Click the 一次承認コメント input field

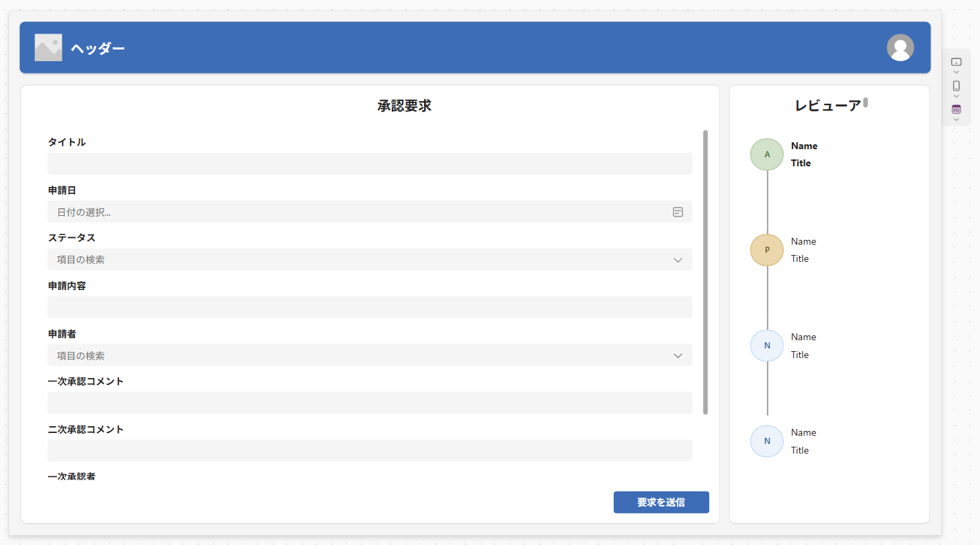tap(369, 403)
